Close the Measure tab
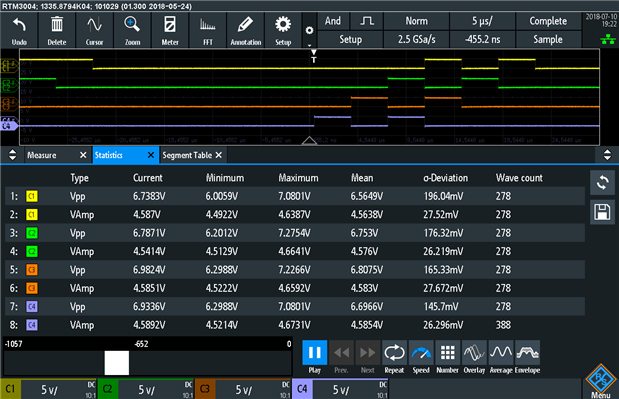Viewport: 619px width, 399px height. (83, 155)
